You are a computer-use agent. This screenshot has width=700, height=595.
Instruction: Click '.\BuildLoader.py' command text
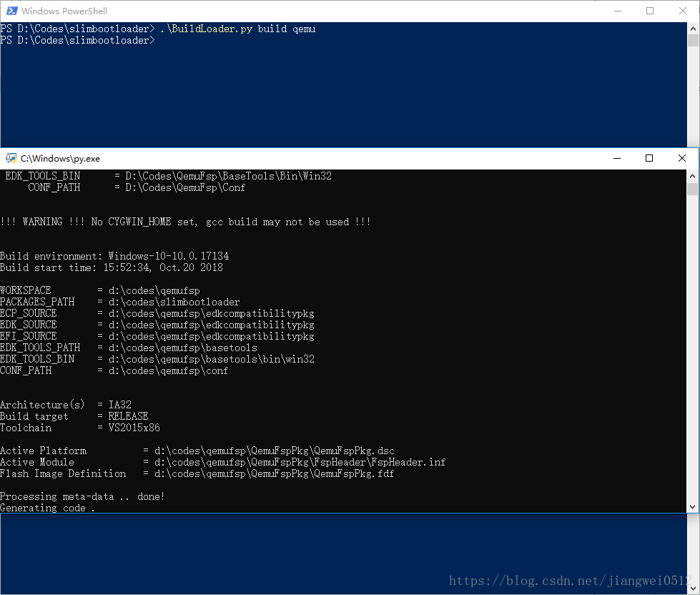coord(206,29)
